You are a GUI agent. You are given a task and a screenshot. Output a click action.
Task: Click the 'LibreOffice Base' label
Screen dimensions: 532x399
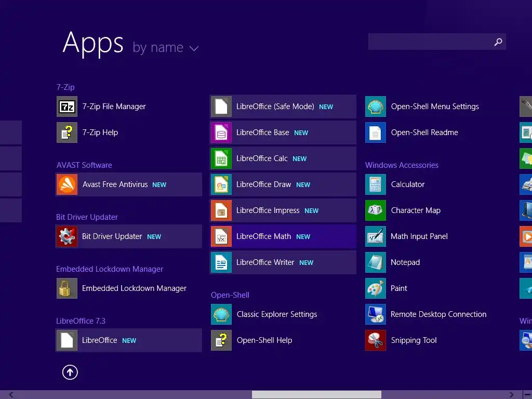263,132
